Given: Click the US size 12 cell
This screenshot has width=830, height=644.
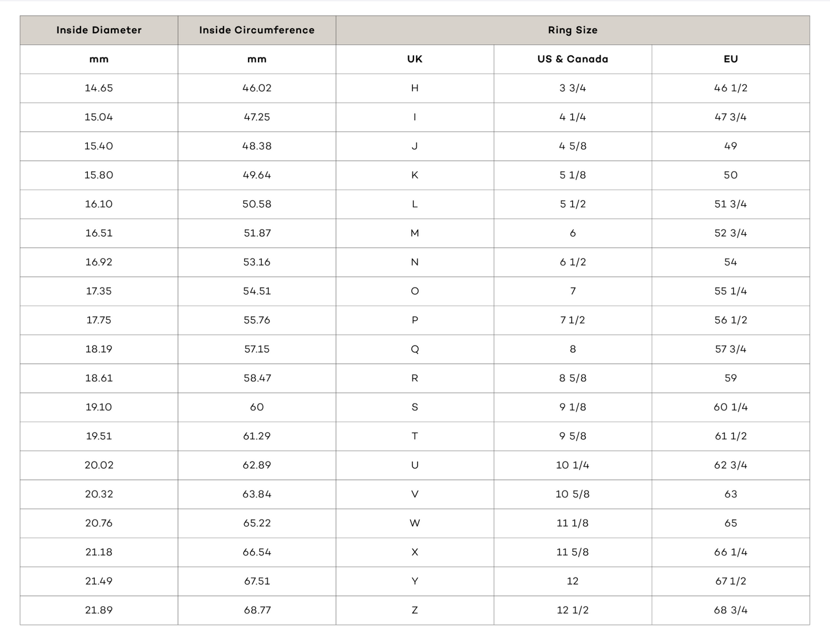Looking at the screenshot, I should (x=573, y=581).
